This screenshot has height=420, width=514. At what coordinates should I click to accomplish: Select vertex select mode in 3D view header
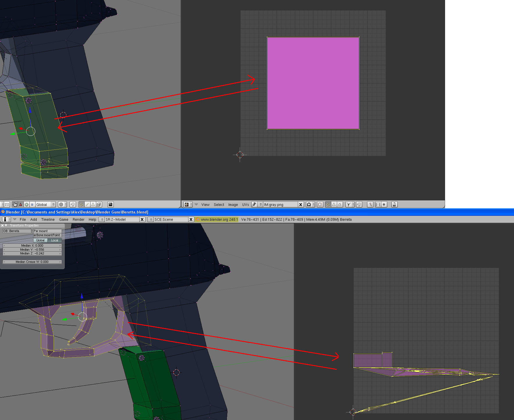click(81, 204)
